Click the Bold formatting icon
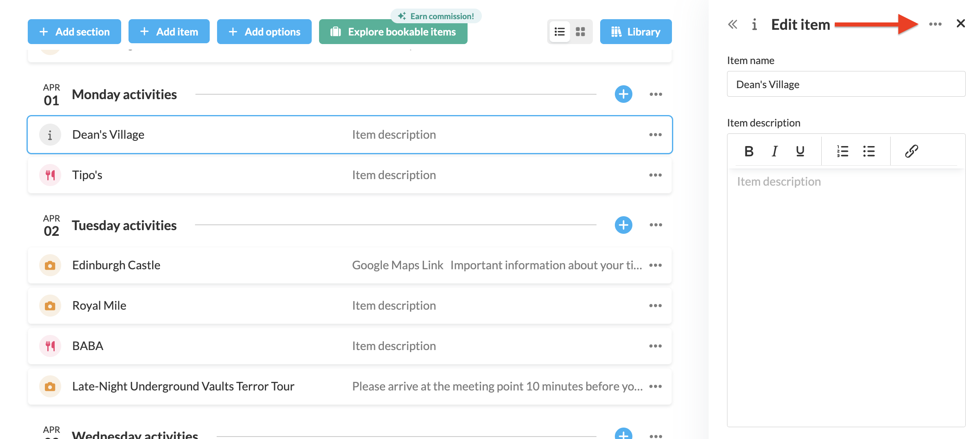Image resolution: width=980 pixels, height=439 pixels. click(x=749, y=151)
